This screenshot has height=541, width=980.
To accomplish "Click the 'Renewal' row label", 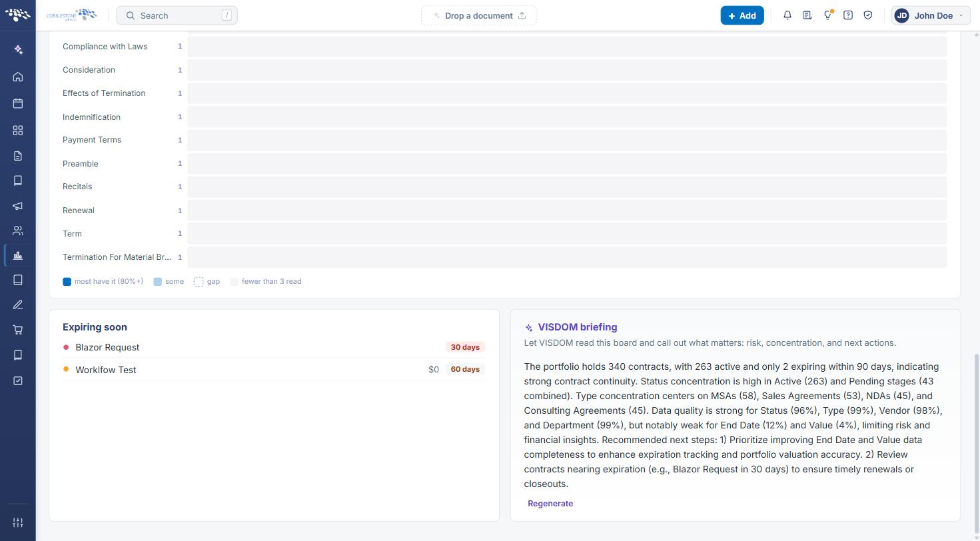I will 79,211.
